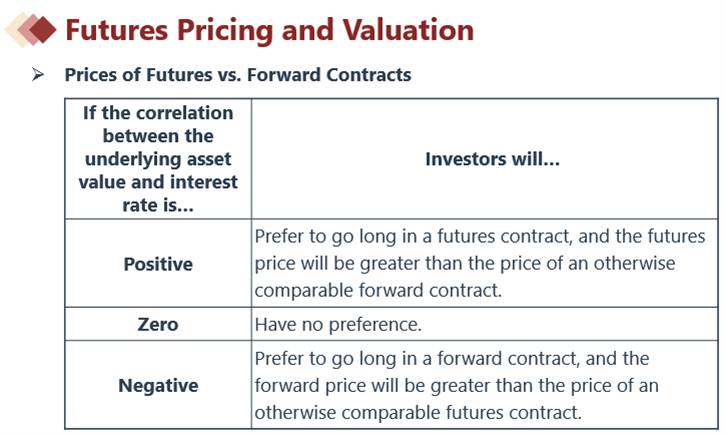Click the "Negative" row label
This screenshot has height=435, width=726.
tap(158, 385)
